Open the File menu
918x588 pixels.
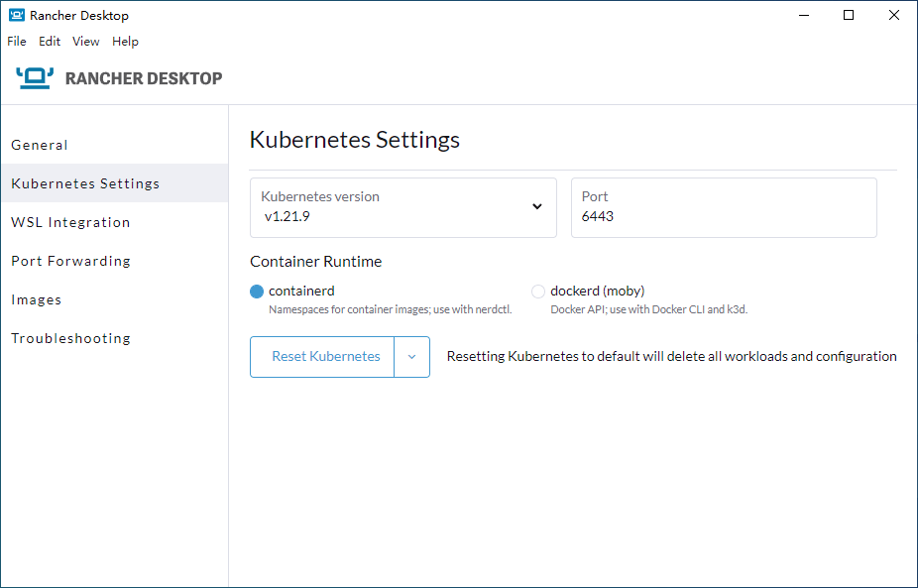(x=17, y=41)
